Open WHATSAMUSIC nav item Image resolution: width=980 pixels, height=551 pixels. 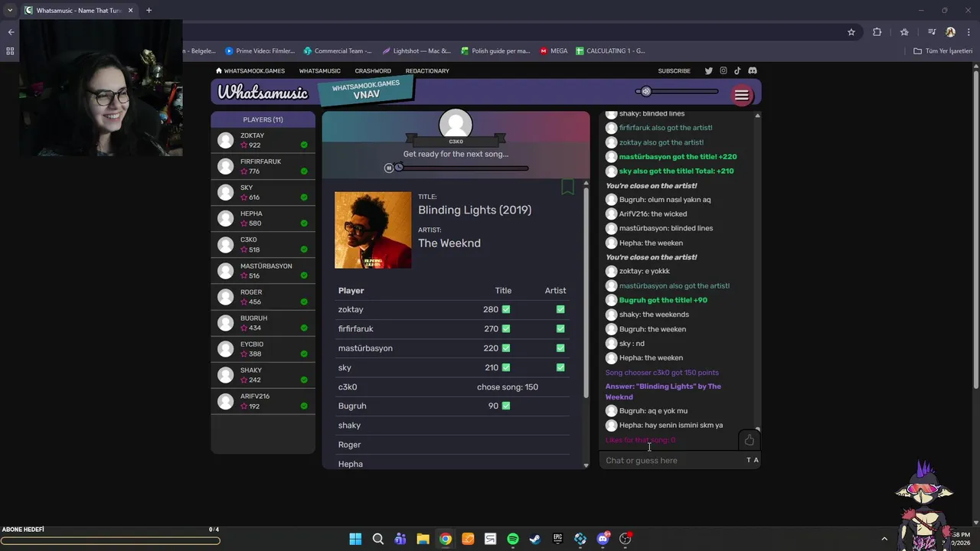pos(320,70)
